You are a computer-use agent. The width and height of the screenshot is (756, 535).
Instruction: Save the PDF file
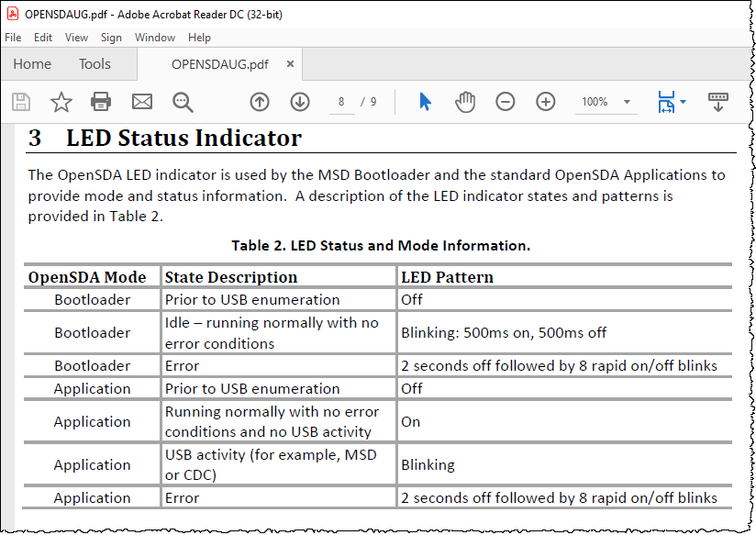(20, 102)
